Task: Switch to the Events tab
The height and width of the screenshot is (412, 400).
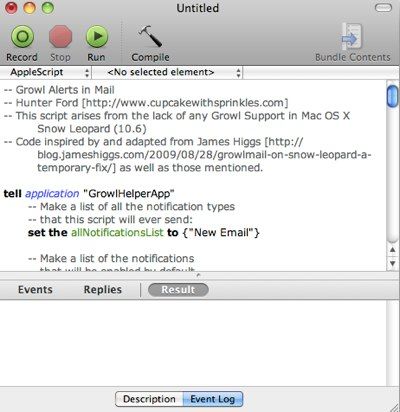Action: [35, 290]
